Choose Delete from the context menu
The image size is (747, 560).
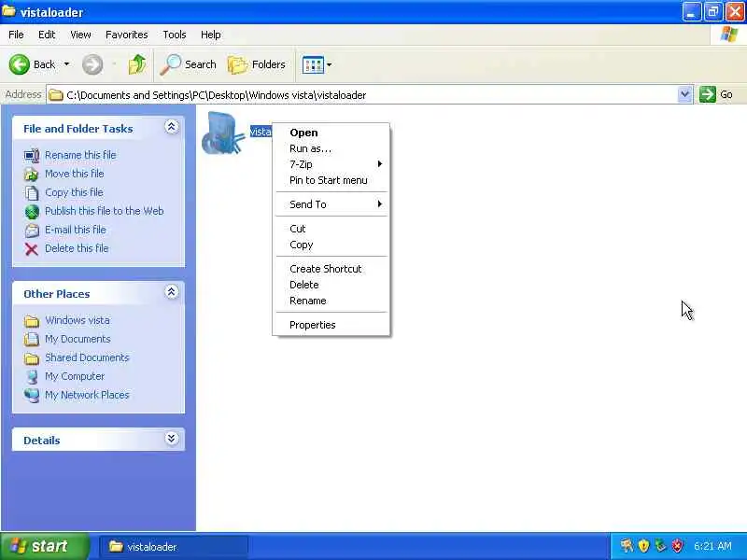(x=331, y=285)
